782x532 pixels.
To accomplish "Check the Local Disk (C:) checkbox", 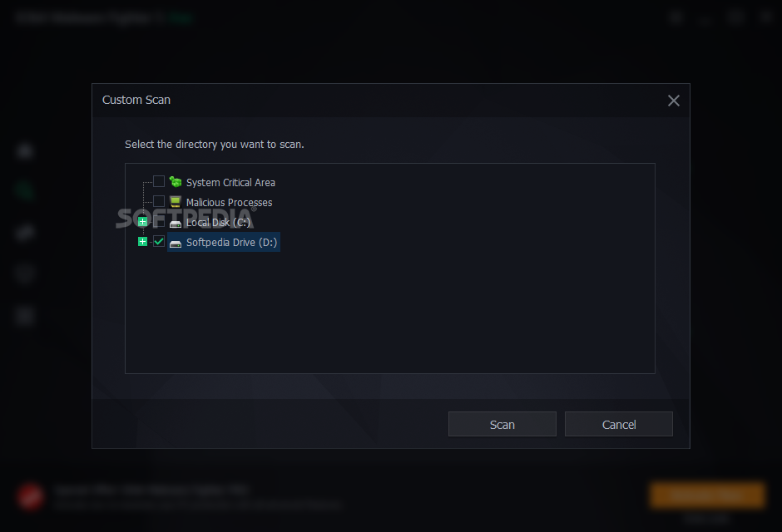I will [159, 222].
